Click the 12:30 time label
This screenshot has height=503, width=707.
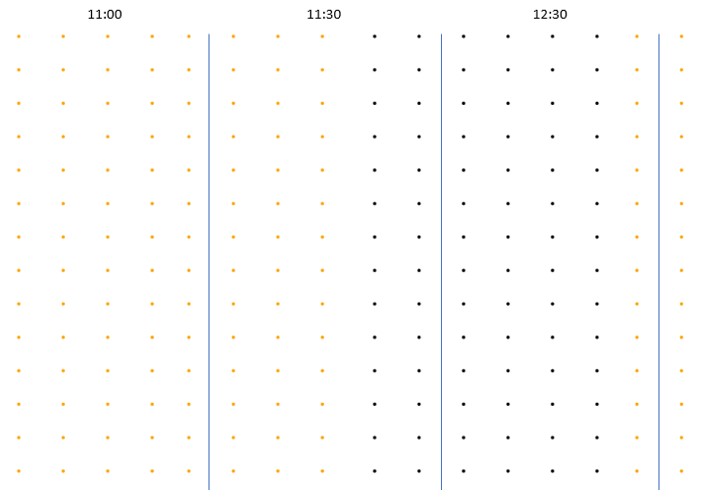[x=550, y=14]
